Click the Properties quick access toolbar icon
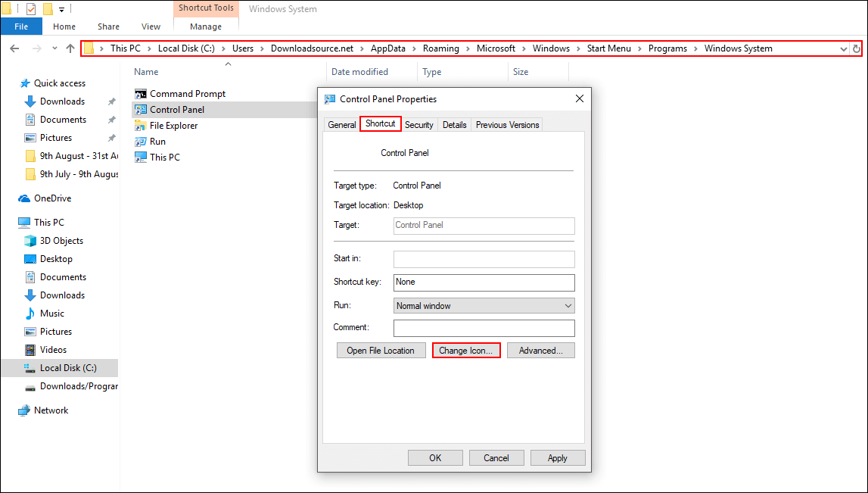The height and width of the screenshot is (493, 868). point(31,9)
